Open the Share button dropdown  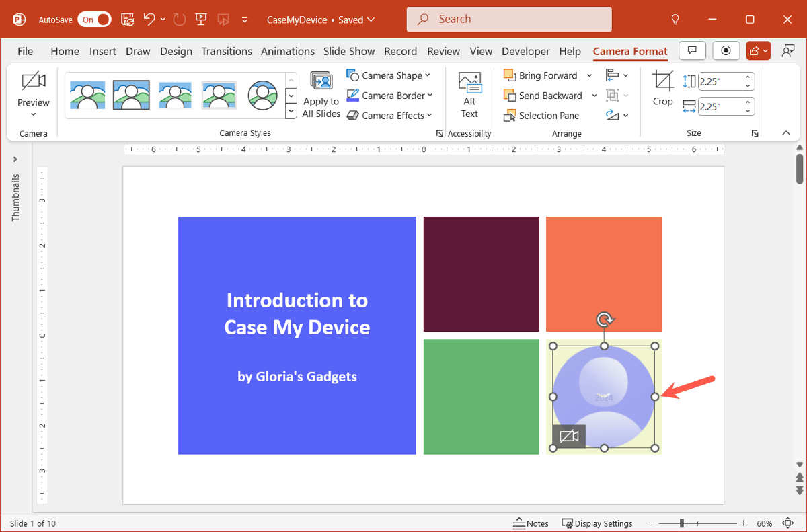[x=759, y=50]
